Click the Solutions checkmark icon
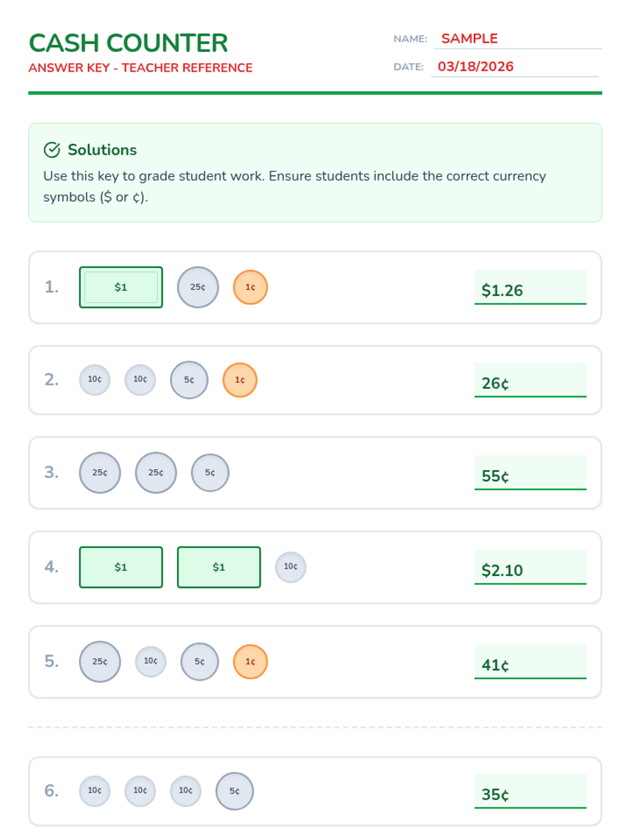 click(x=52, y=150)
